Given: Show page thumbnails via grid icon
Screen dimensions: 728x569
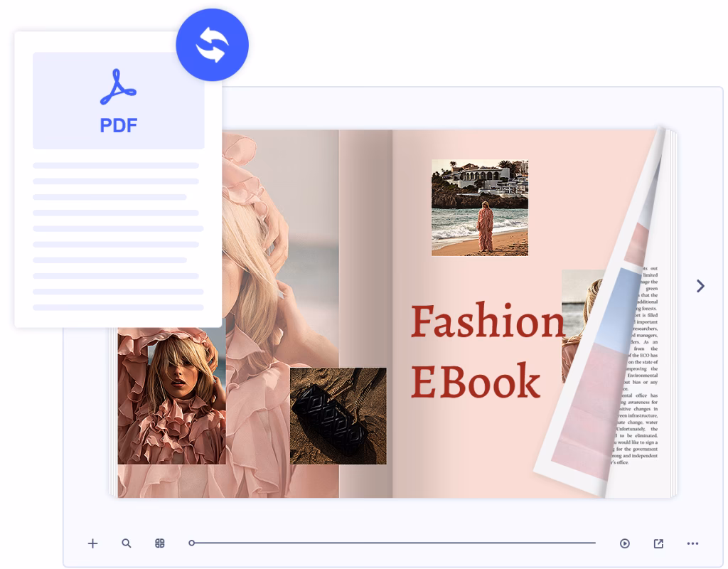Looking at the screenshot, I should 160,543.
